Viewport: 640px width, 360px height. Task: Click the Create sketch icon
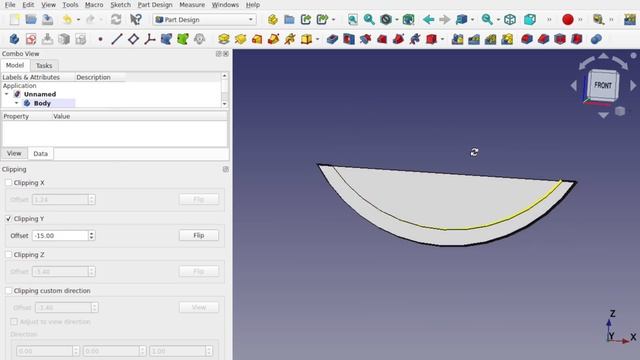tap(31, 39)
